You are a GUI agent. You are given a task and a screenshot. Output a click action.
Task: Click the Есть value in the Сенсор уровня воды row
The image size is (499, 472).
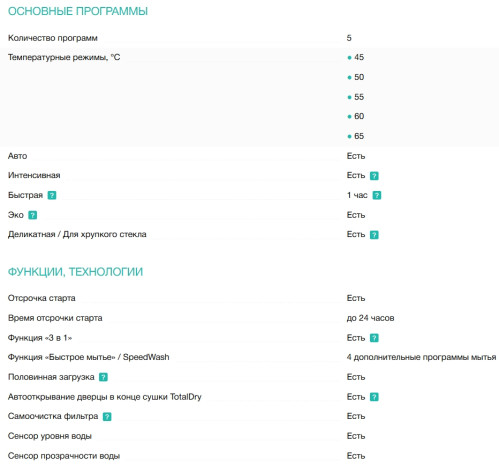356,436
